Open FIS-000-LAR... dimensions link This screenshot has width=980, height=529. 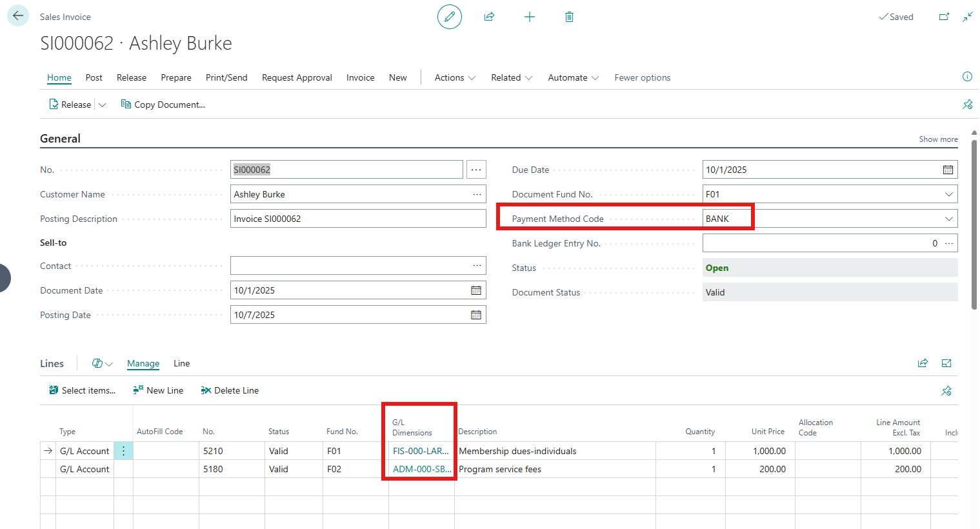(421, 451)
